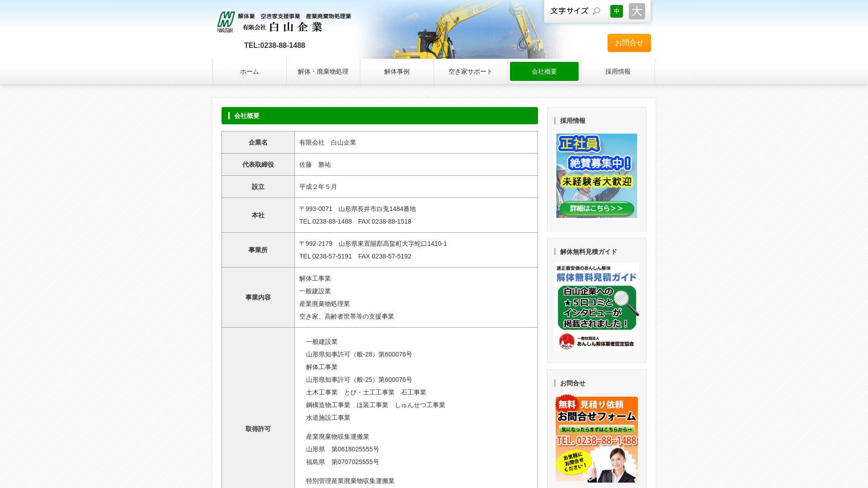Image resolution: width=868 pixels, height=488 pixels.
Task: Open the 解体・廃棄物処理 menu item
Action: tap(323, 71)
